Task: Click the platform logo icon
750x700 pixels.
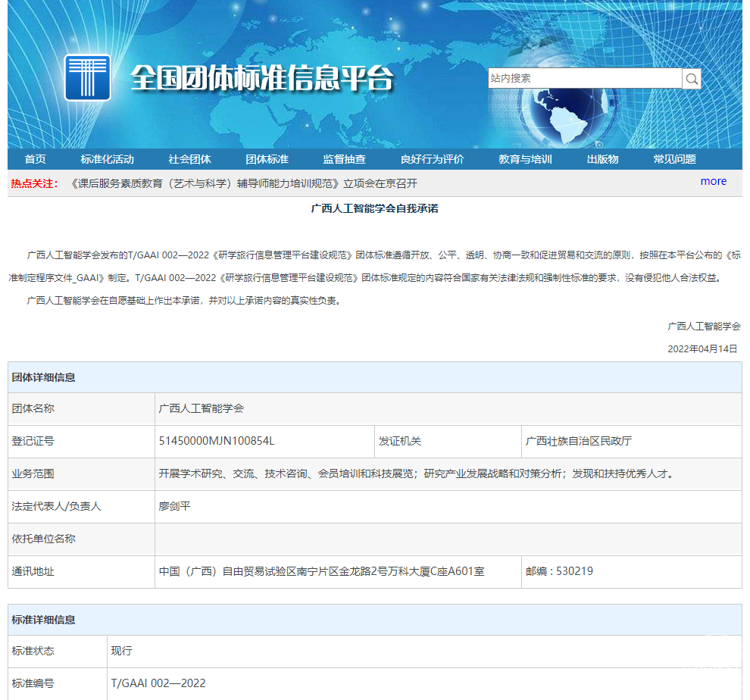Action: click(x=88, y=77)
